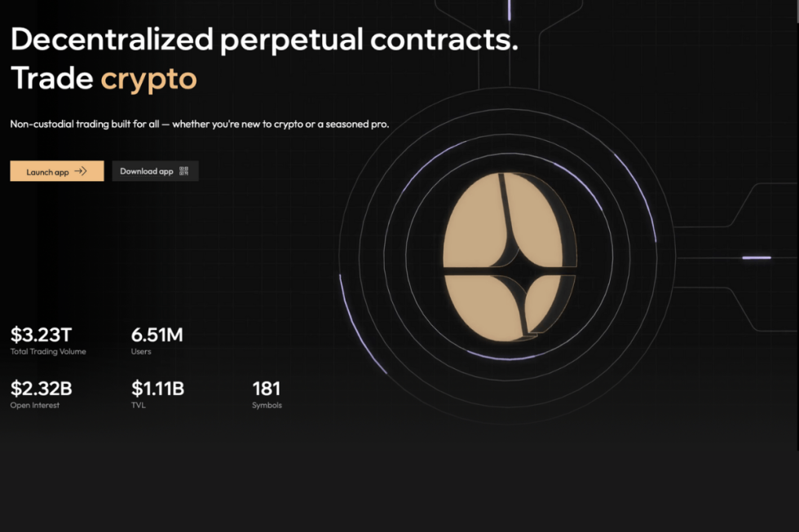Click the arrow icon inside Launch app
Image resolution: width=799 pixels, height=532 pixels.
click(x=81, y=171)
